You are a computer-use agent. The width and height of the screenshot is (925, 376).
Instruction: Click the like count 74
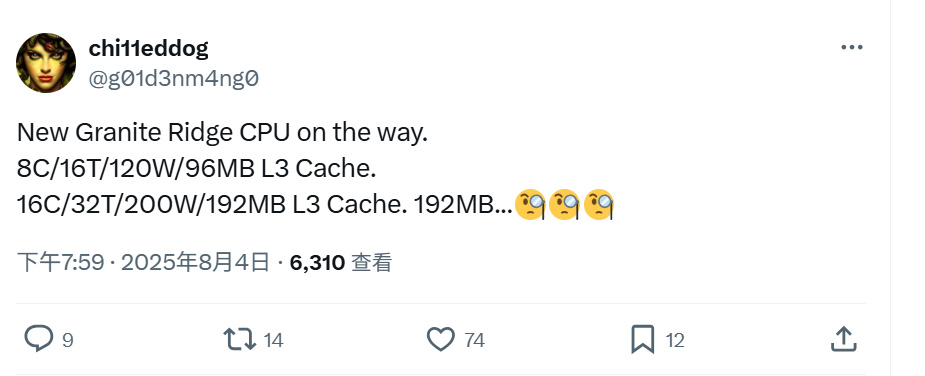click(x=474, y=341)
